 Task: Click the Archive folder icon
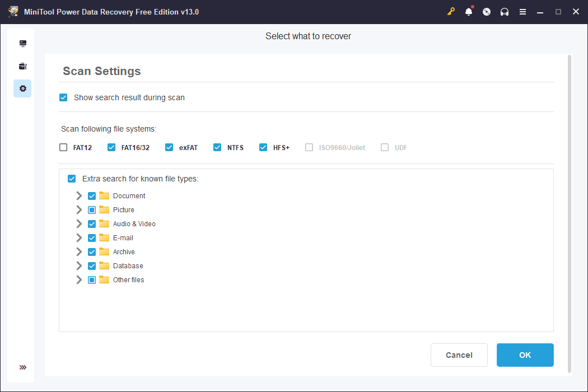104,251
